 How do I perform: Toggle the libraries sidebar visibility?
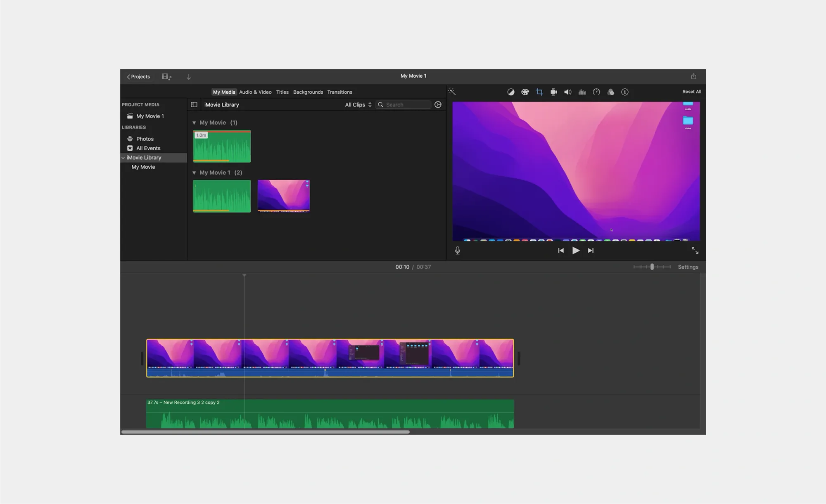coord(194,105)
